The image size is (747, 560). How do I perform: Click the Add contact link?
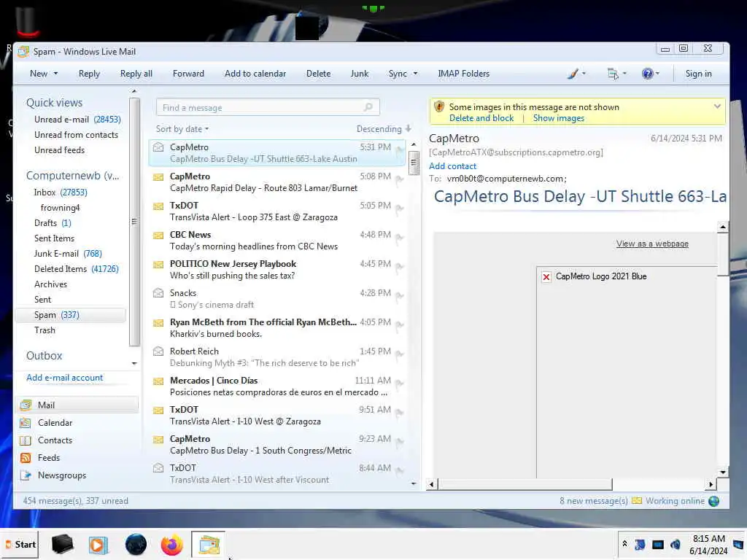tap(452, 166)
